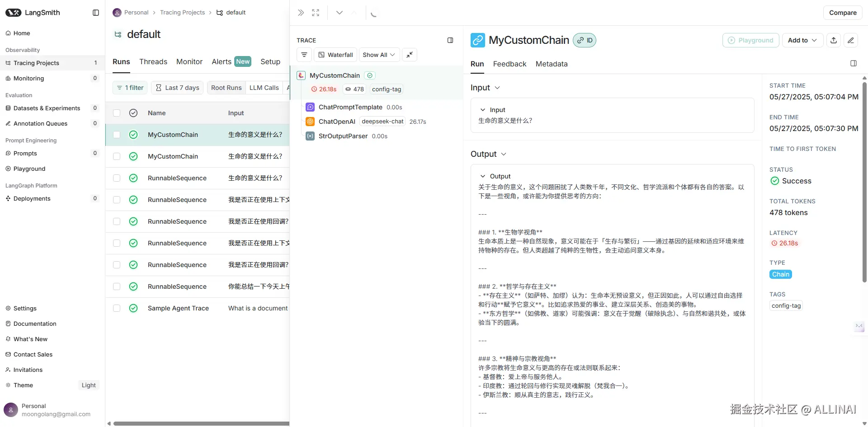Image resolution: width=868 pixels, height=427 pixels.
Task: Toggle Theme Light setting
Action: (x=89, y=385)
